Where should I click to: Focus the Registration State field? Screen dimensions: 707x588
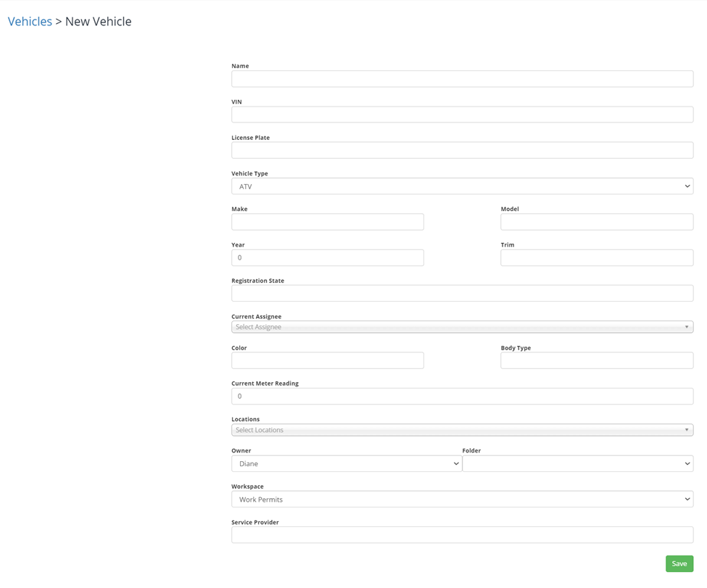(462, 293)
